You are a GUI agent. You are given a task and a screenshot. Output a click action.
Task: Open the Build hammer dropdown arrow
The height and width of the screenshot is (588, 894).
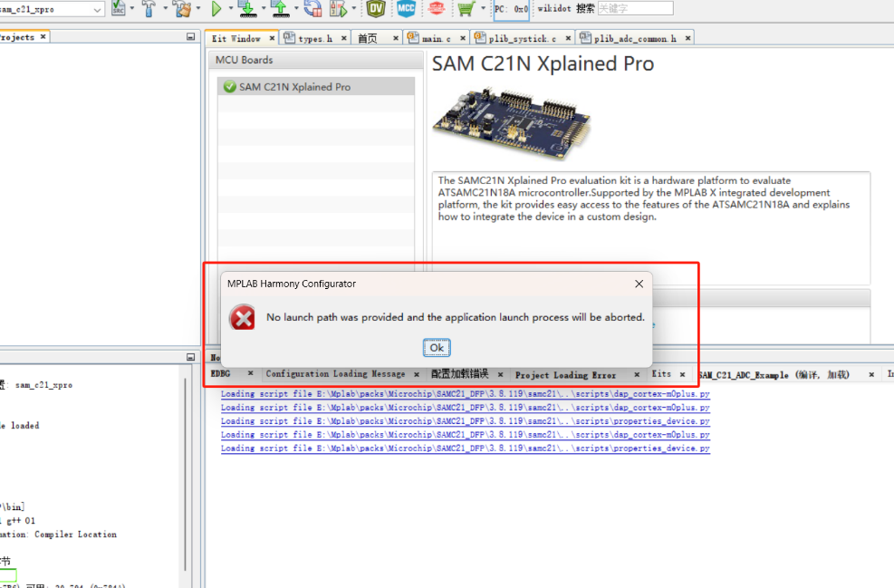coord(166,8)
